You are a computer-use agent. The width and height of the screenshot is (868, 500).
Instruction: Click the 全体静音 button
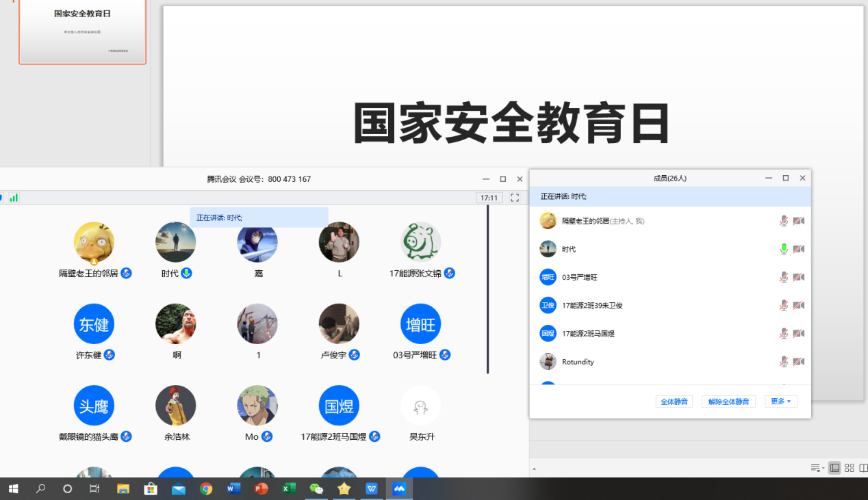[674, 402]
